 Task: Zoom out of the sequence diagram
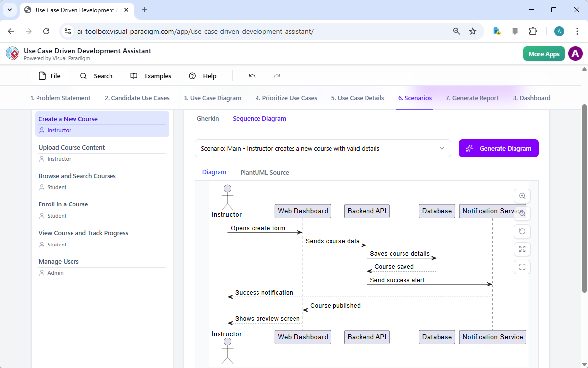[522, 212]
